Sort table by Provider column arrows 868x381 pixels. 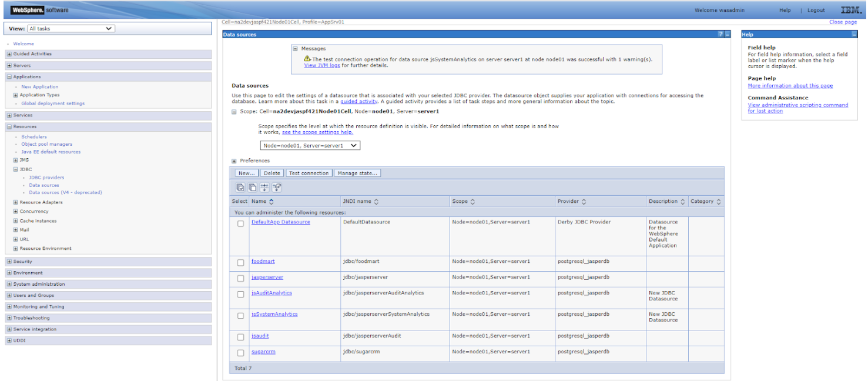pos(584,202)
